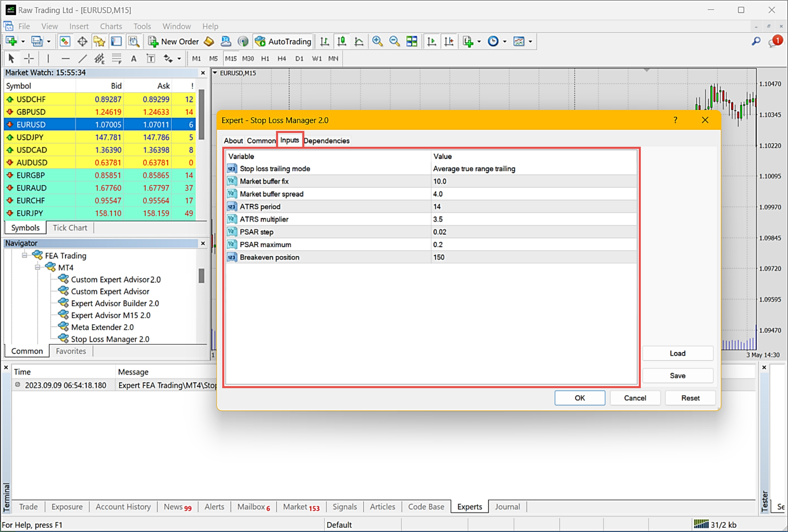Switch to M1 timeframe
Image resolution: width=788 pixels, height=532 pixels.
[x=196, y=58]
